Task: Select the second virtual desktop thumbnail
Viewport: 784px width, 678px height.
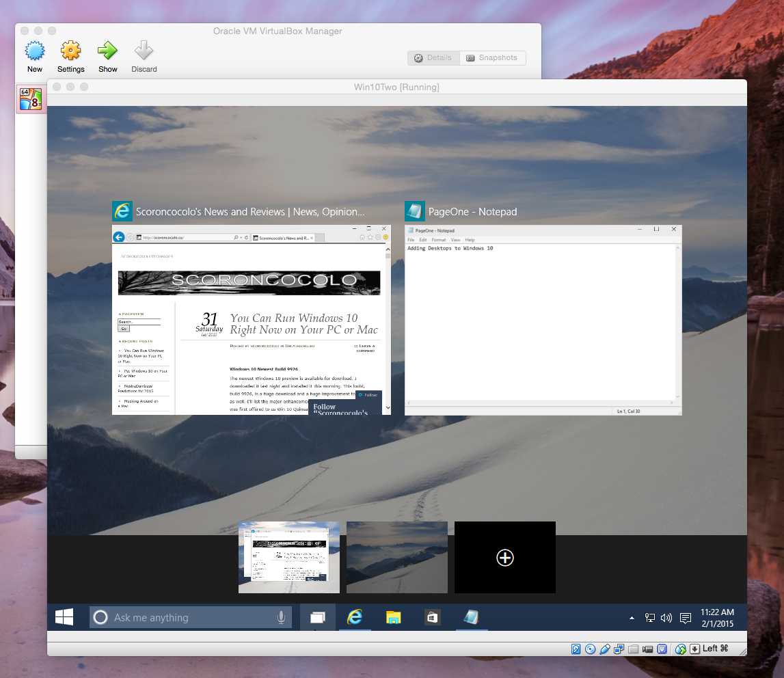Action: coord(396,557)
